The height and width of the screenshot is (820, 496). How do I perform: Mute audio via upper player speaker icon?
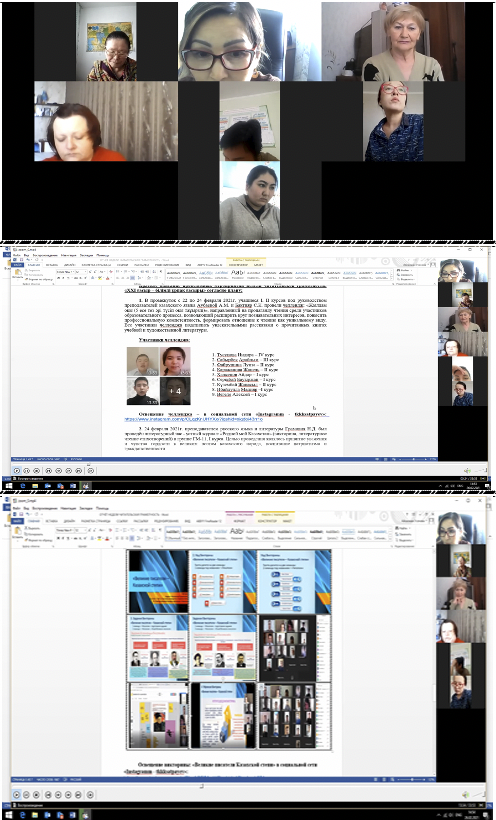click(x=468, y=471)
